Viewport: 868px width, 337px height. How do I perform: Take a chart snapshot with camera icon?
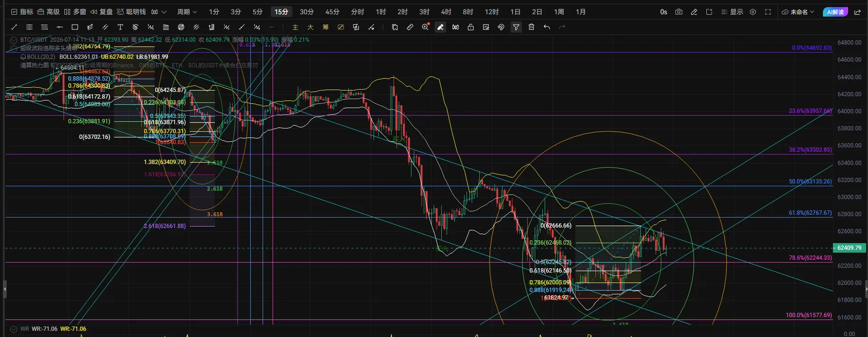(679, 12)
